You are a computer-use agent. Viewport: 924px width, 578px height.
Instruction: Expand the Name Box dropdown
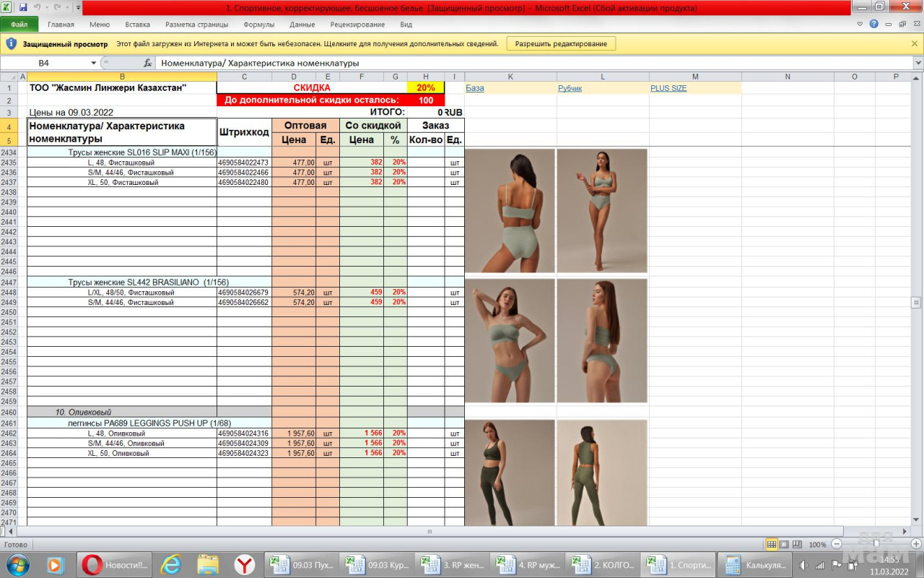[93, 63]
